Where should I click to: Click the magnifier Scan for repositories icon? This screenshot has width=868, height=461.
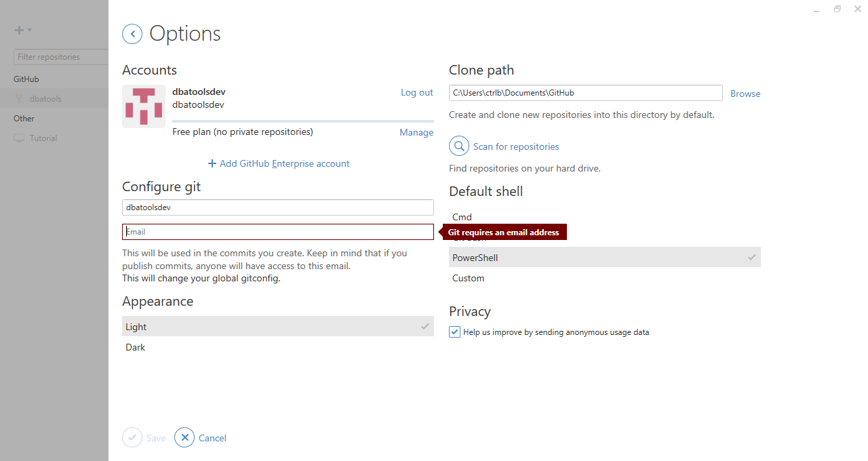459,146
